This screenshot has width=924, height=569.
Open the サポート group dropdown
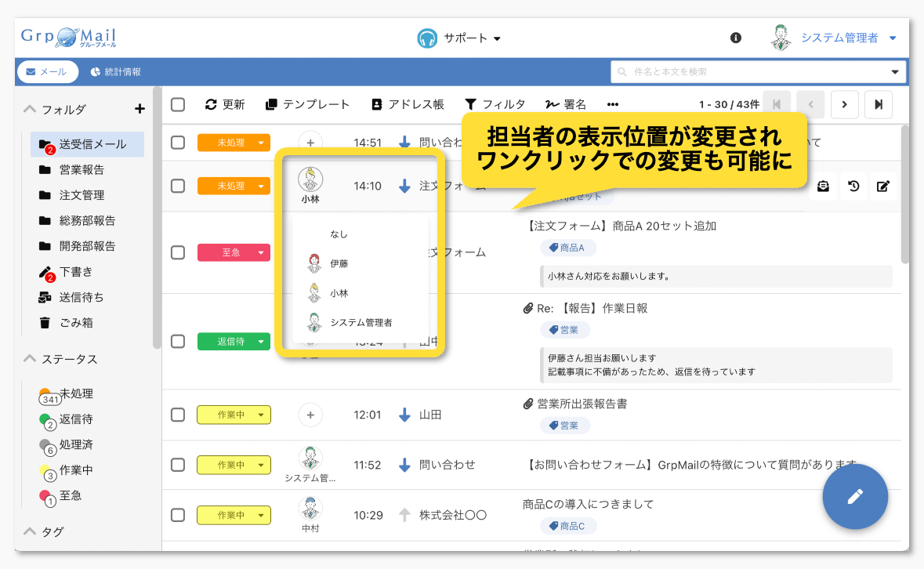point(459,38)
